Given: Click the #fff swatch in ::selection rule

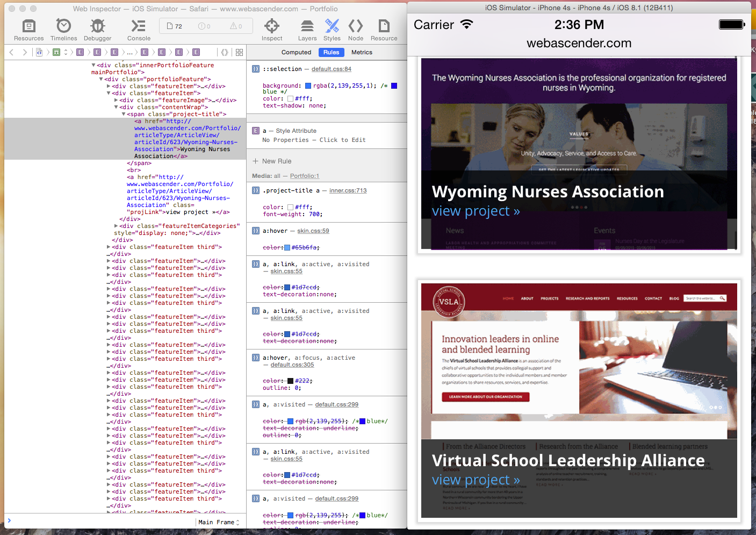Looking at the screenshot, I should [x=291, y=98].
